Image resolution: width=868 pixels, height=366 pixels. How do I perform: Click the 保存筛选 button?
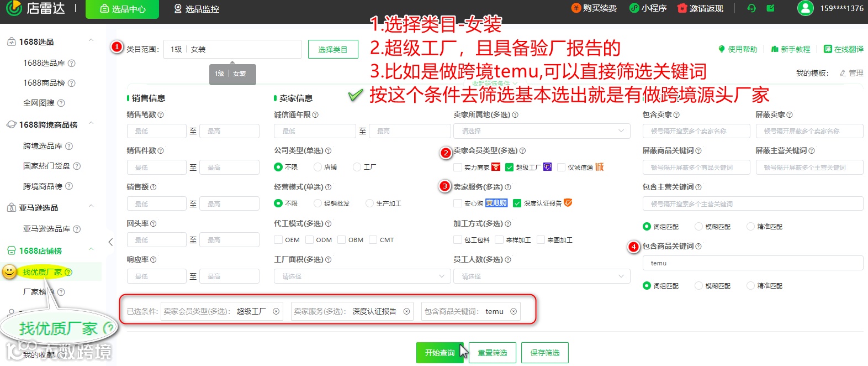545,353
